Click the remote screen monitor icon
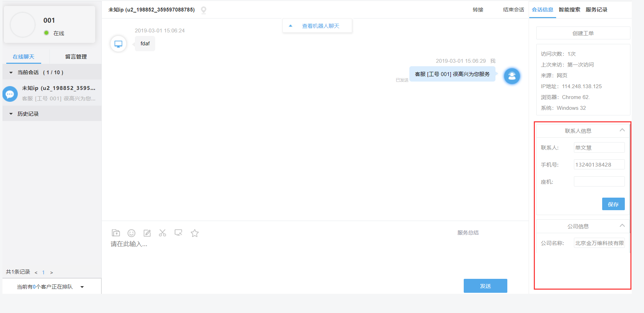Viewport: 644px width, 313px height. [179, 233]
